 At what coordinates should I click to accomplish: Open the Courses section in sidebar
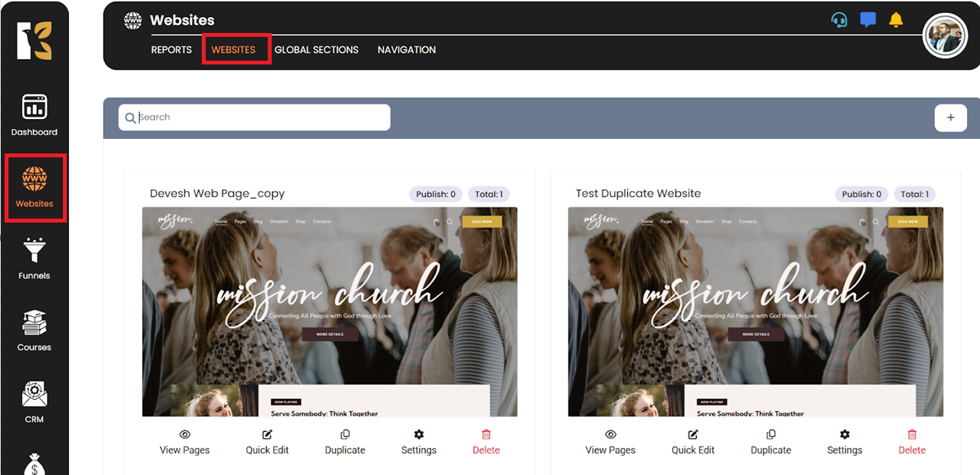(35, 331)
